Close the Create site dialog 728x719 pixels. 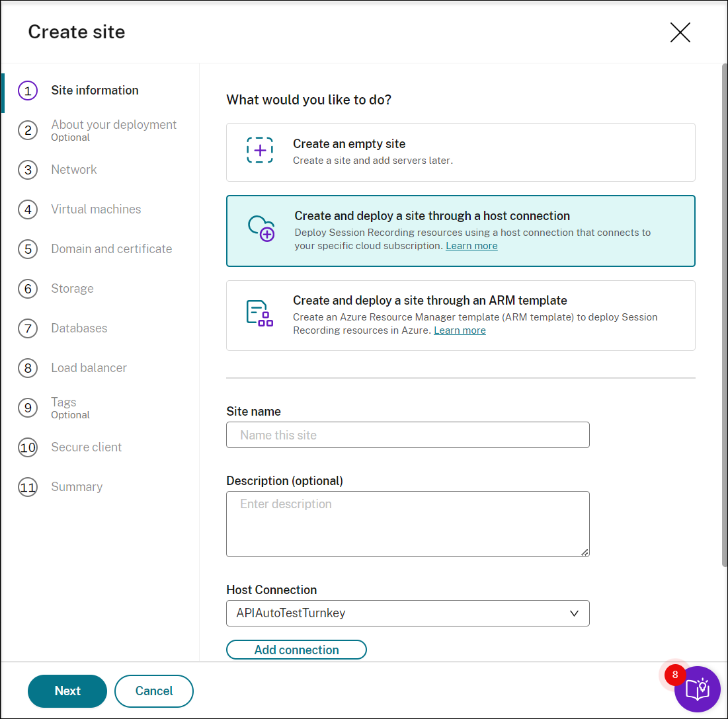tap(680, 32)
